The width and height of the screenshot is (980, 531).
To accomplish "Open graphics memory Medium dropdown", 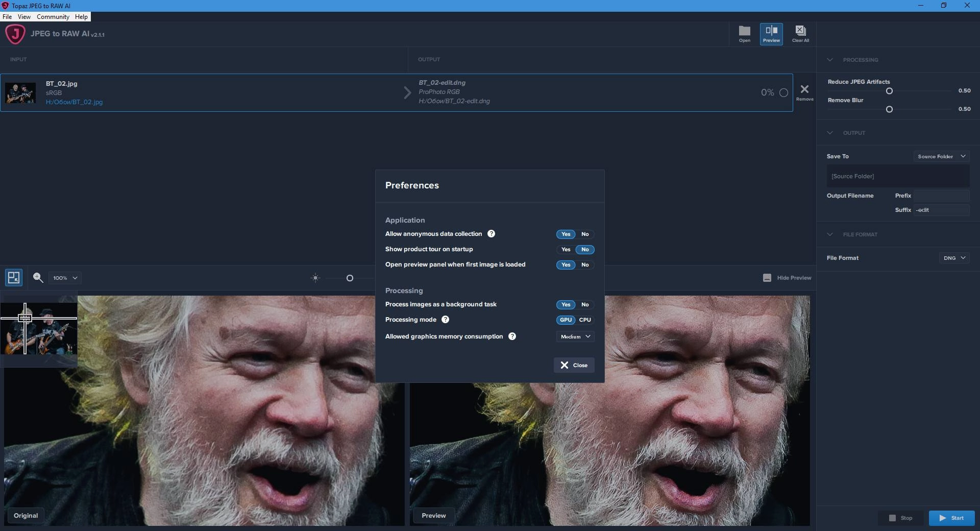I will pos(575,336).
